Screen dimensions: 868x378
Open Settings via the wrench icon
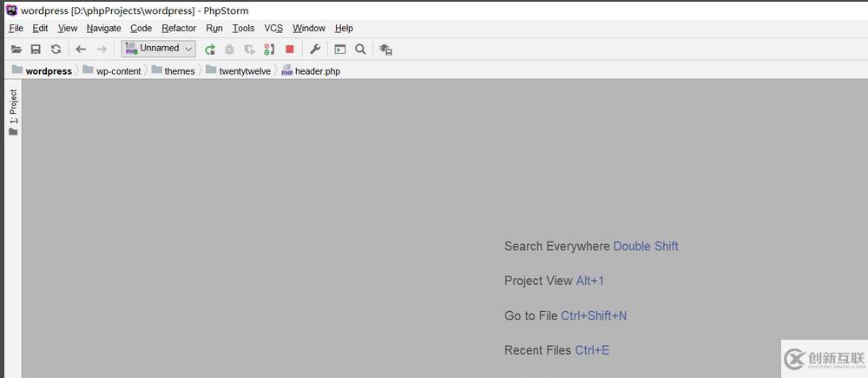click(315, 50)
